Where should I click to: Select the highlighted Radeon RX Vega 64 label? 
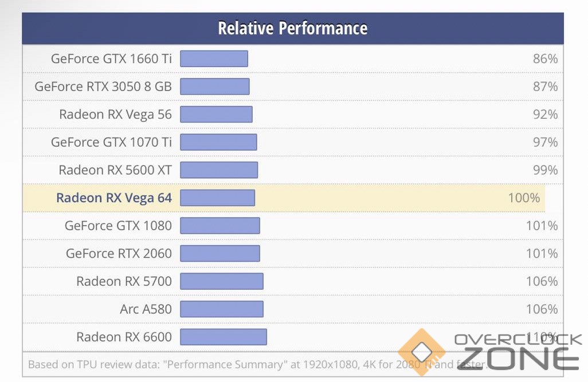114,198
